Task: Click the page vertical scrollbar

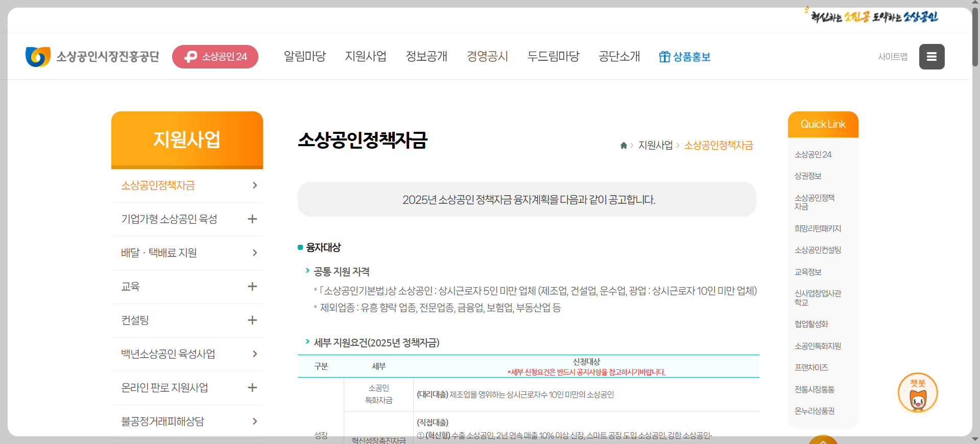Action: click(x=975, y=37)
